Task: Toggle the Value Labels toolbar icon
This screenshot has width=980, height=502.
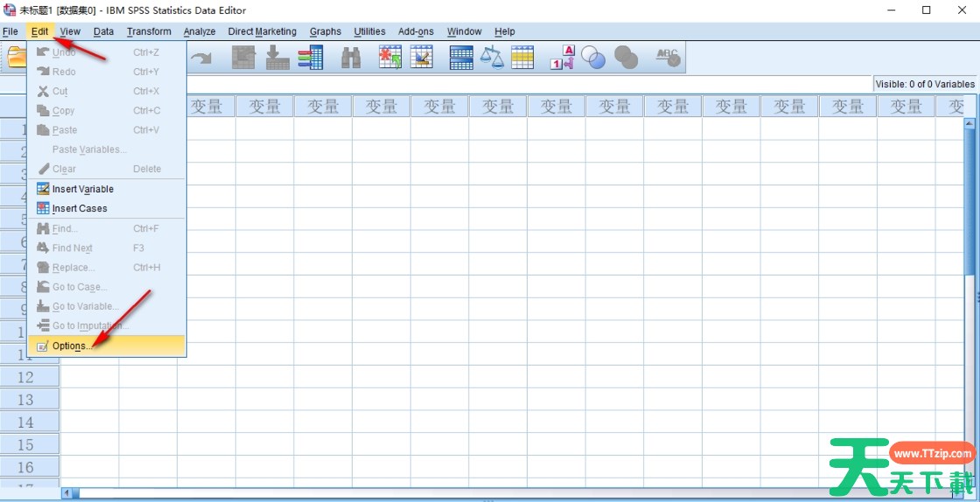Action: point(563,58)
